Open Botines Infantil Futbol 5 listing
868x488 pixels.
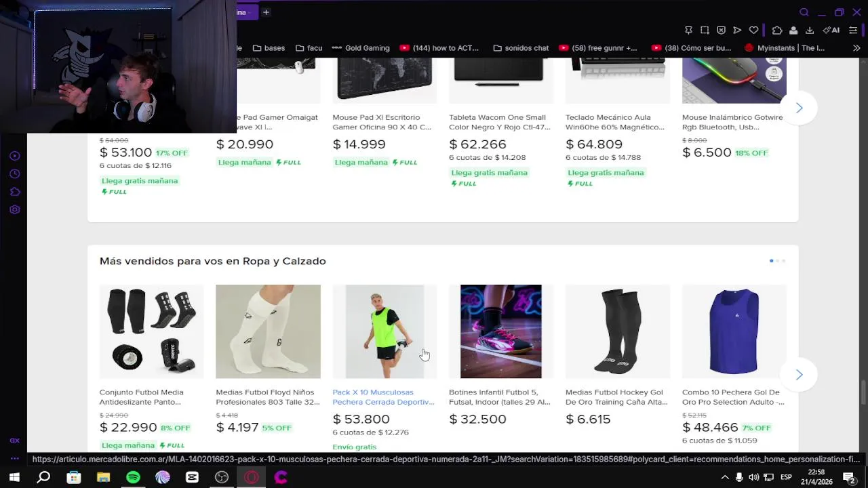point(500,397)
